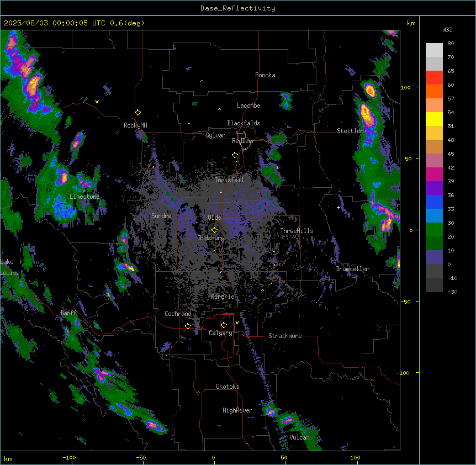Click the -30 value in dBZ legend
Image resolution: width=476 pixels, height=465 pixels.
click(x=452, y=292)
